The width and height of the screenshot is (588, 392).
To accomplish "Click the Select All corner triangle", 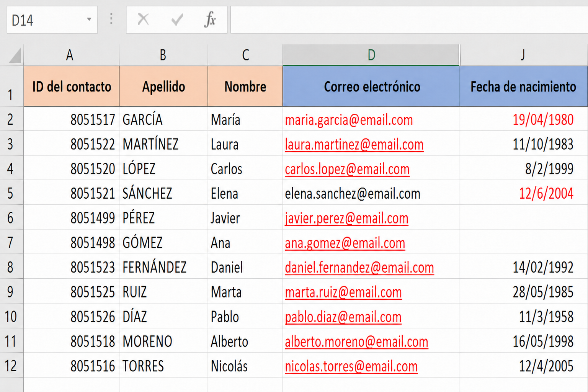I will (x=15, y=56).
